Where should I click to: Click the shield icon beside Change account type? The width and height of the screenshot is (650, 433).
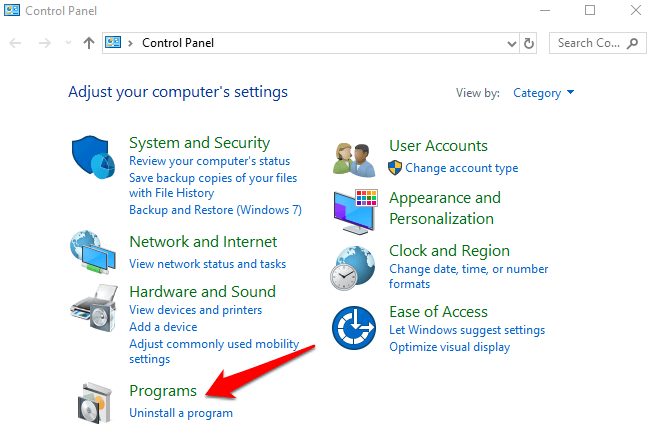(395, 168)
